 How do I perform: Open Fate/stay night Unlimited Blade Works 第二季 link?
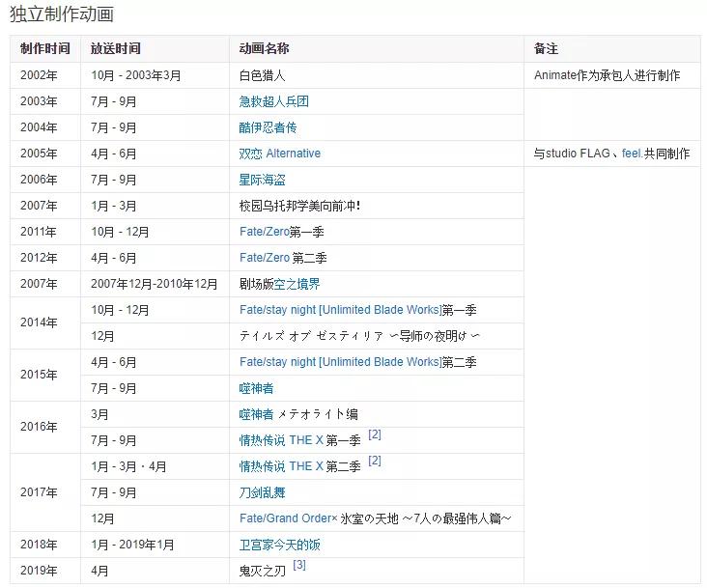click(x=340, y=362)
